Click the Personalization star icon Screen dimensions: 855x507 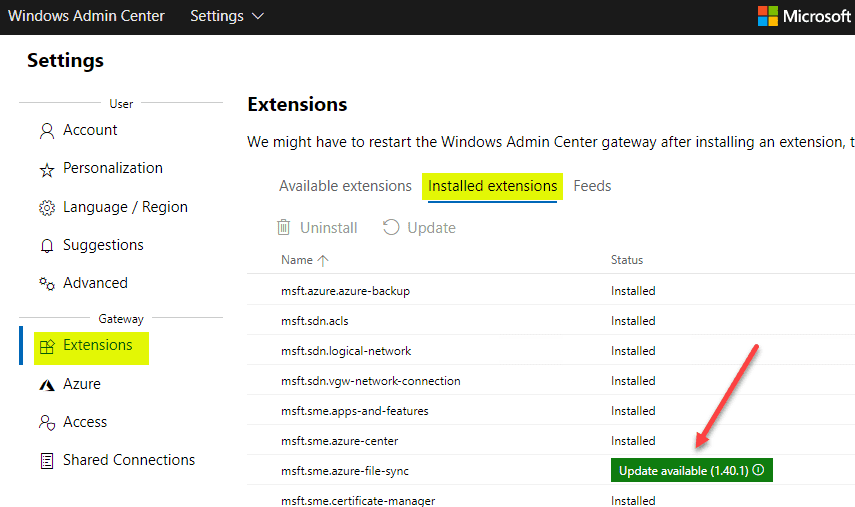pos(46,170)
